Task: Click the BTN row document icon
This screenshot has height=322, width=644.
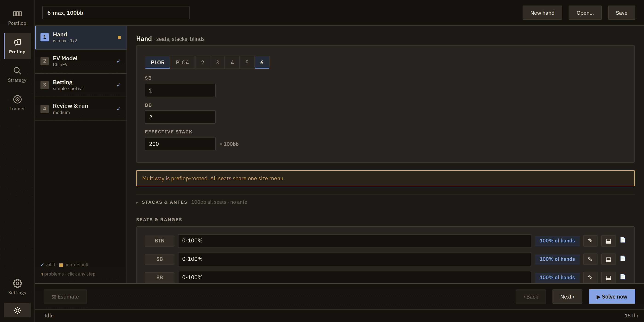Action: (623, 240)
